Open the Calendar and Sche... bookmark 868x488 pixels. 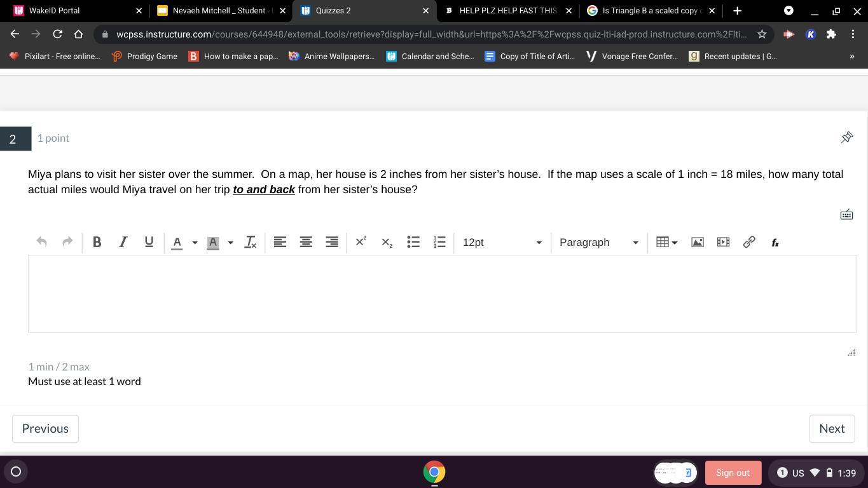pyautogui.click(x=430, y=57)
